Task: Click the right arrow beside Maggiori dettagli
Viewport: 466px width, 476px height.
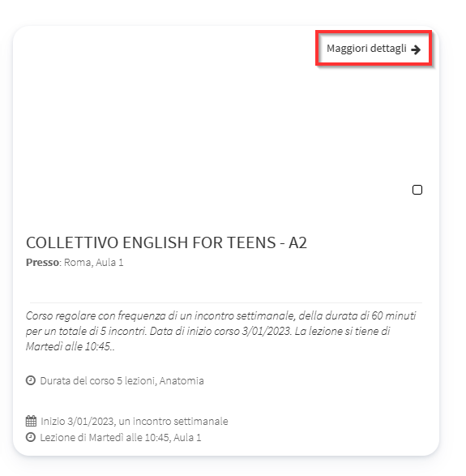Action: [416, 49]
